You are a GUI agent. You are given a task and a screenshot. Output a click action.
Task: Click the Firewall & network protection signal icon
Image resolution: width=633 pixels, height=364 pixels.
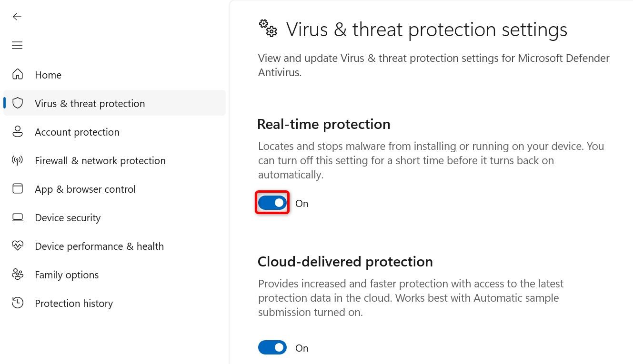[x=17, y=160]
